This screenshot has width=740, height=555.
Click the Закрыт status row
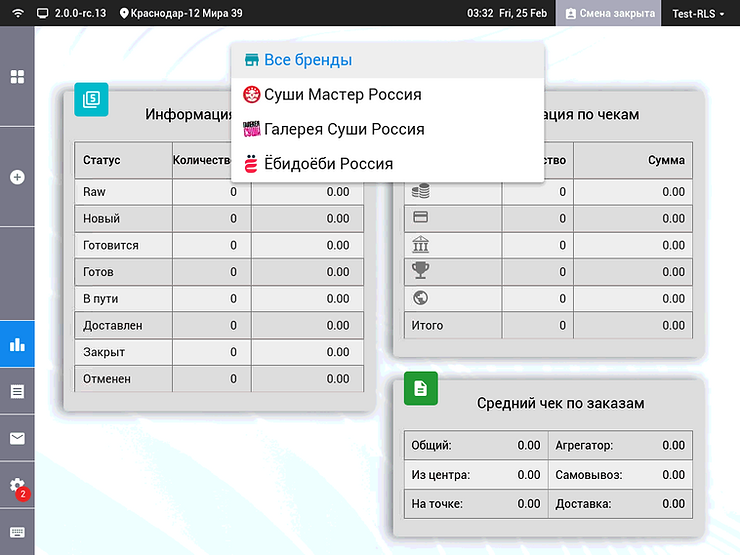[x=219, y=352]
